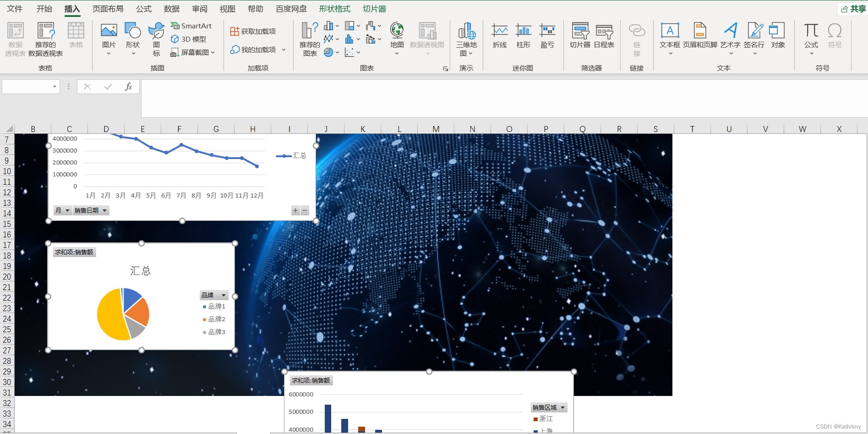The image size is (868, 434).
Task: Insert an Equation (公式) in symbols group
Action: point(811,39)
